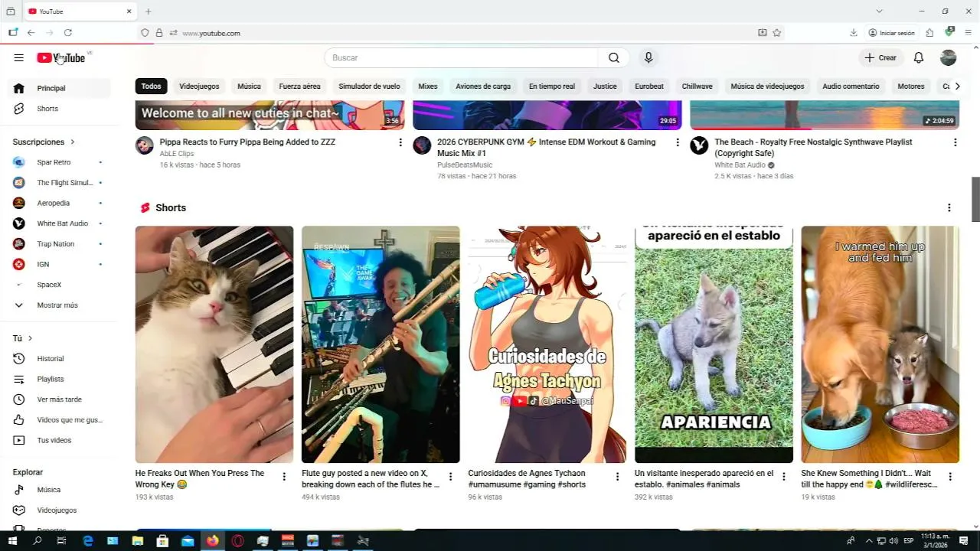Open AbLE Clips channel link

[177, 154]
